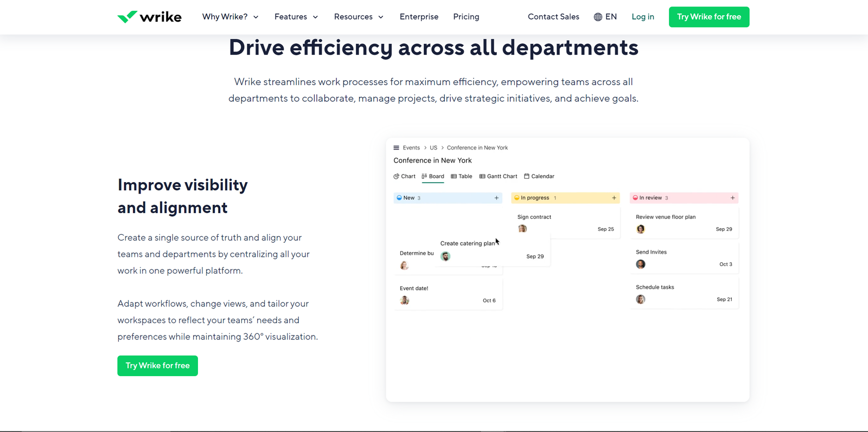
Task: Click 'Create catering plan' card title
Action: tap(467, 243)
